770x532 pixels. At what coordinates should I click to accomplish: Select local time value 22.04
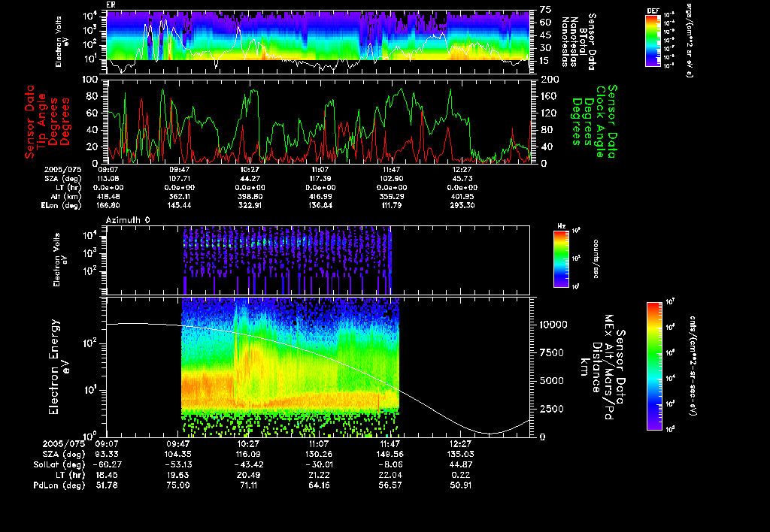[390, 475]
